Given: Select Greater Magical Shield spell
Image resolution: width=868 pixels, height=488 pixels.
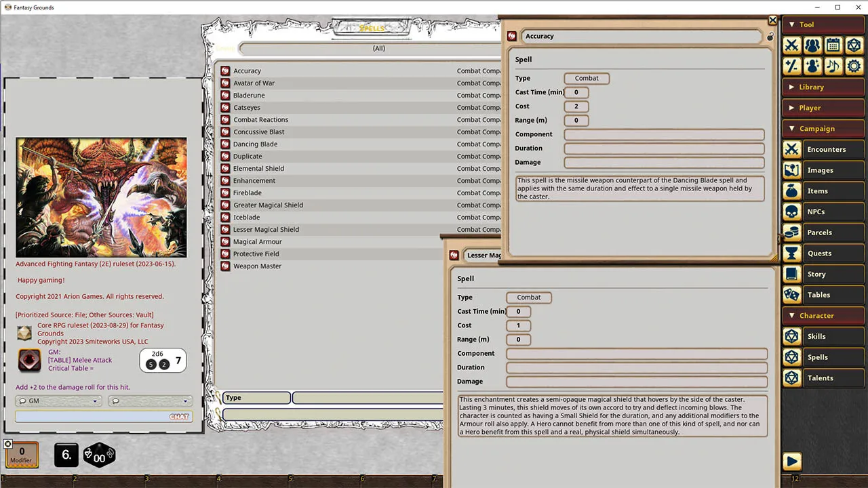Looking at the screenshot, I should pyautogui.click(x=269, y=205).
